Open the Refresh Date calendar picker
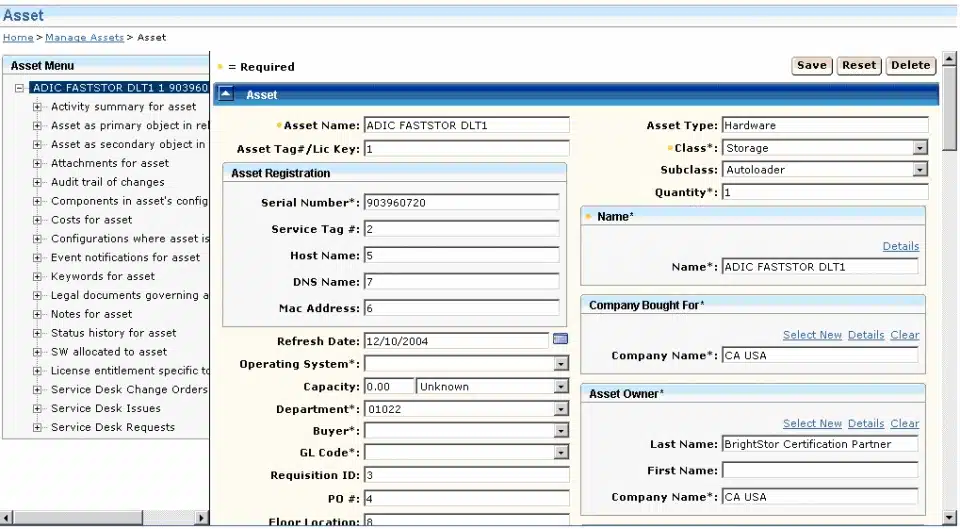This screenshot has width=960, height=529. click(x=560, y=339)
